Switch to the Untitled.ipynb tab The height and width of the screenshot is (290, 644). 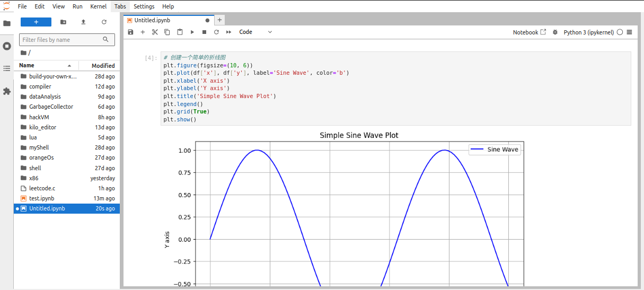click(167, 20)
